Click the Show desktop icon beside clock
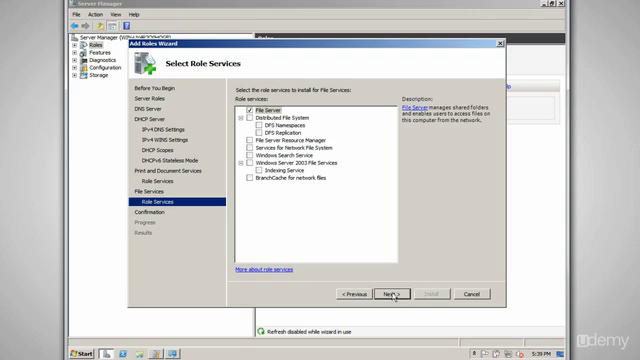Screen dimensions: 640x360 [x=560, y=354]
